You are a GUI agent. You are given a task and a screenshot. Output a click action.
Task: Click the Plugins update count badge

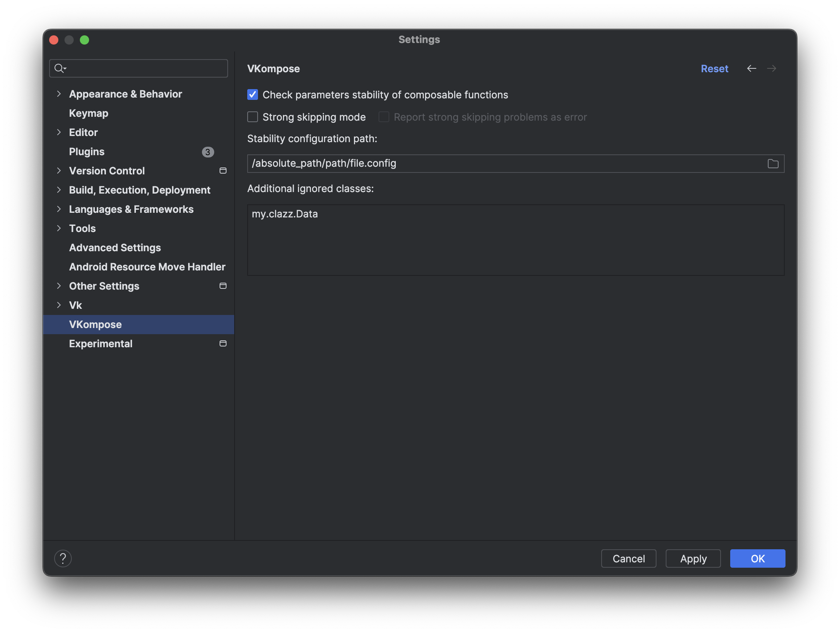pyautogui.click(x=208, y=152)
